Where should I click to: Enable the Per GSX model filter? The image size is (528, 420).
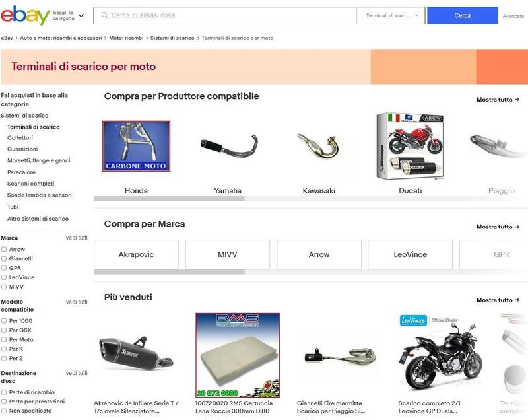[4, 330]
